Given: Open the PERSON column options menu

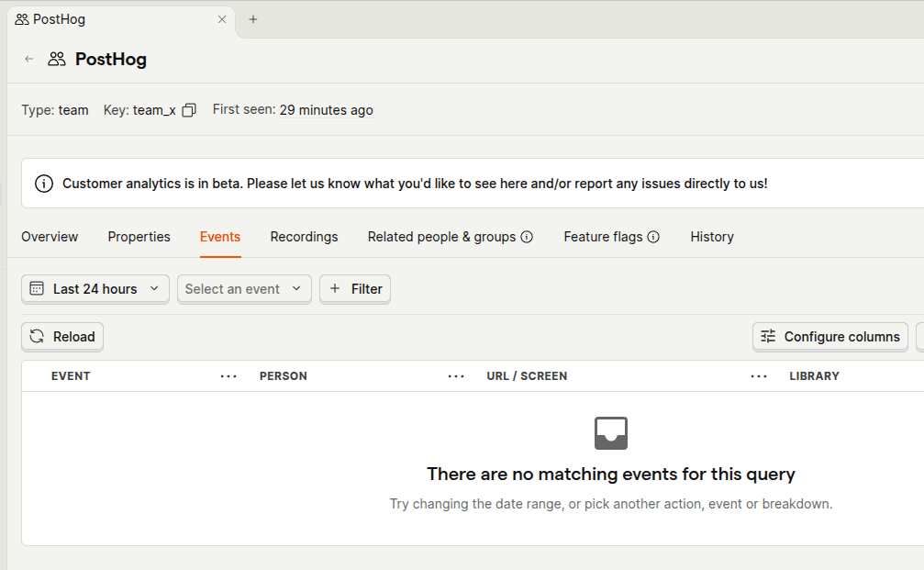Looking at the screenshot, I should [456, 376].
